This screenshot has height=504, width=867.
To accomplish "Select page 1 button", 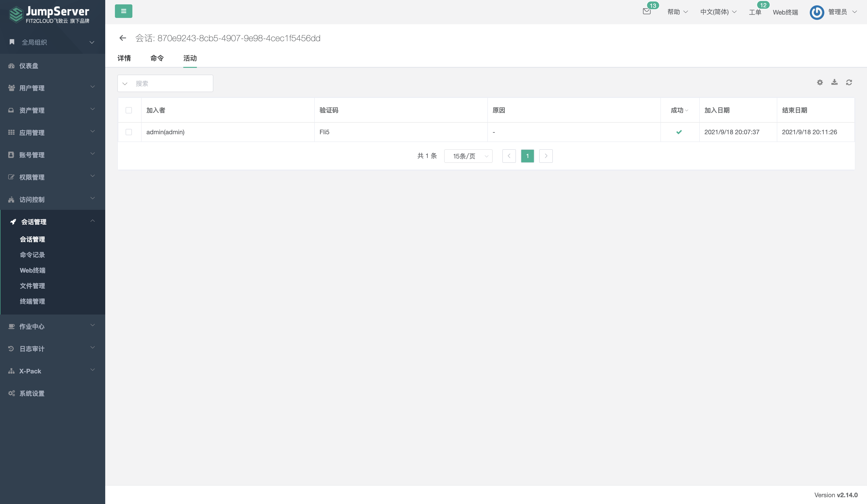I will click(527, 156).
